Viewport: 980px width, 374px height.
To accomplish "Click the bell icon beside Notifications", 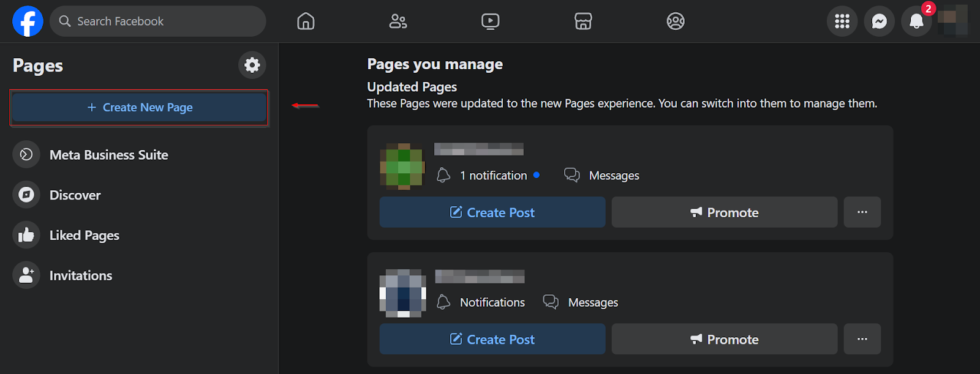I will coord(443,302).
